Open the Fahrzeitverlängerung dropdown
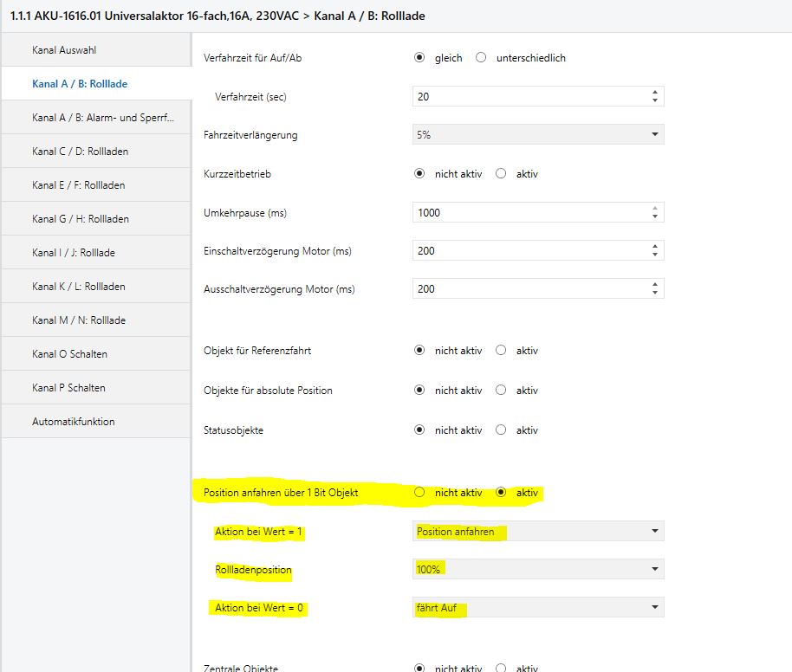The height and width of the screenshot is (672, 792). (x=537, y=135)
